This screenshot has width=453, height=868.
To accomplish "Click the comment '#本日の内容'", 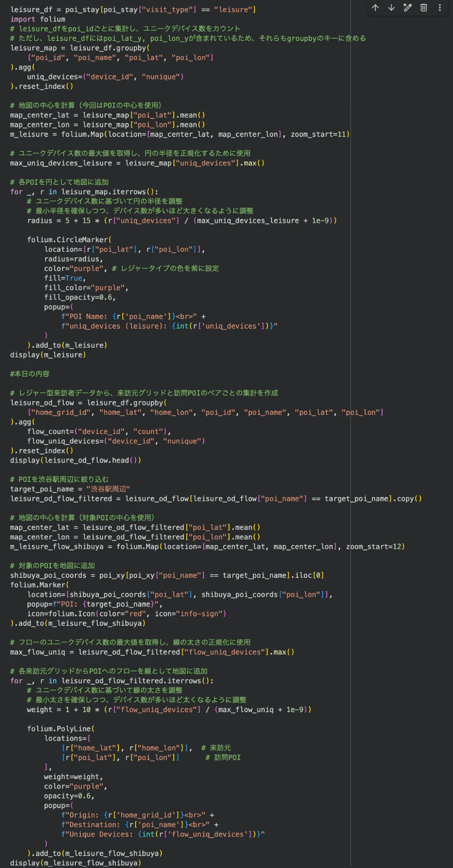I will tap(30, 374).
